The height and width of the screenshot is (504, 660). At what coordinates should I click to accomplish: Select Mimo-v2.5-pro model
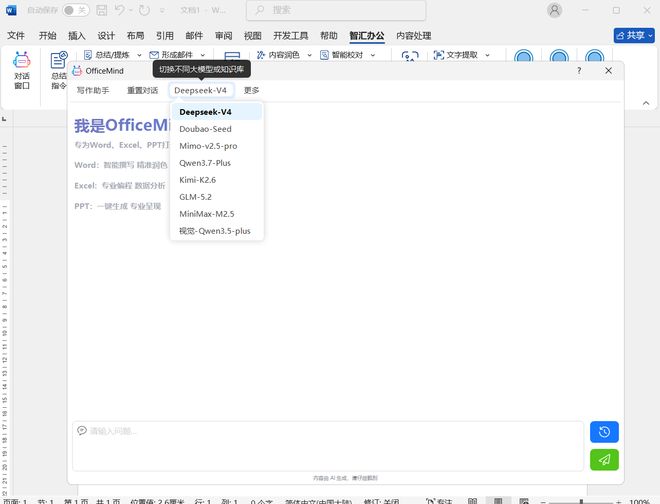[217, 146]
